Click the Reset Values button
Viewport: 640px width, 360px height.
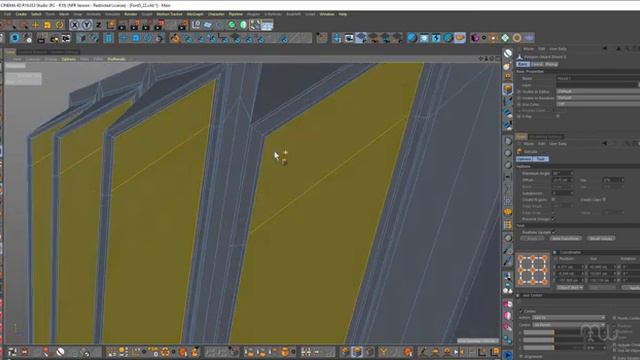tap(601, 238)
